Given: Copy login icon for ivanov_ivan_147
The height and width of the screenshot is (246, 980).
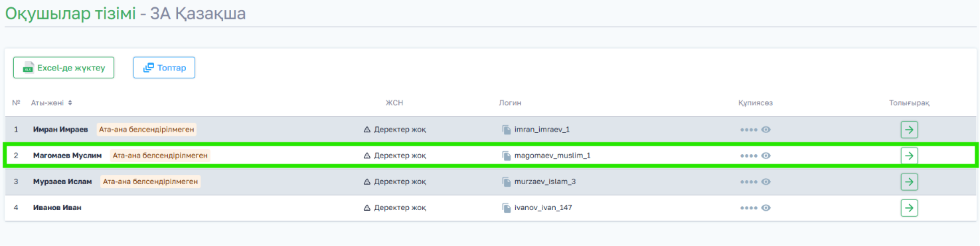Looking at the screenshot, I should click(507, 207).
